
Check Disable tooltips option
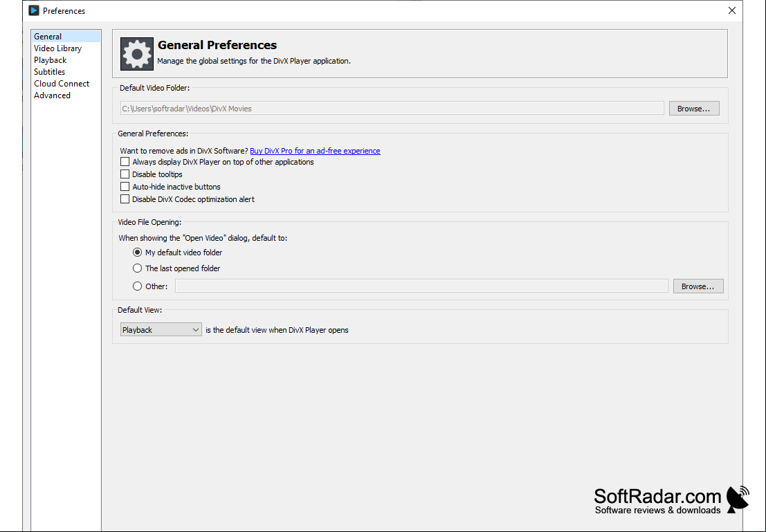pos(125,174)
